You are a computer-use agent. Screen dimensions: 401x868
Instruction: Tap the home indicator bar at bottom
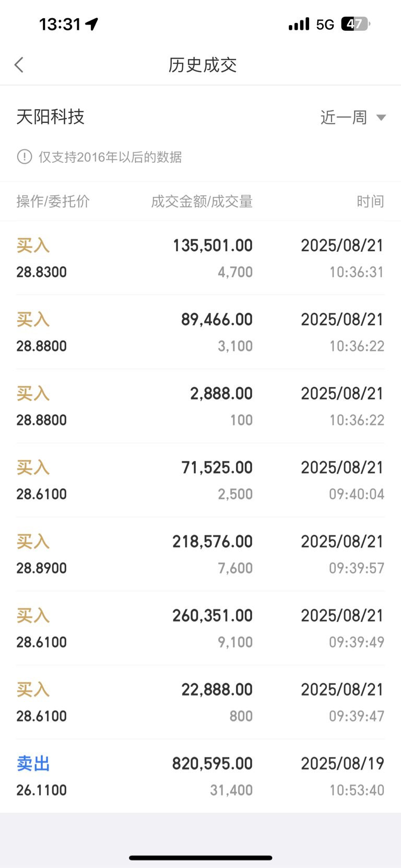[200, 858]
